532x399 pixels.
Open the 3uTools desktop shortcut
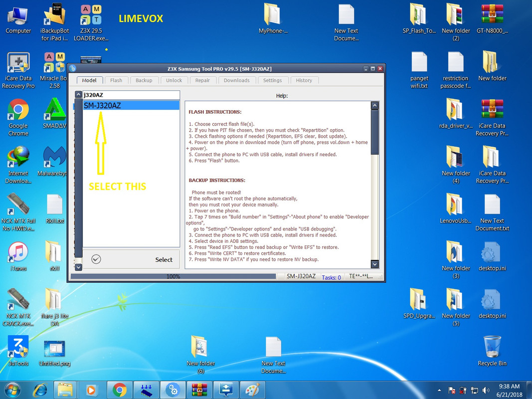point(18,352)
